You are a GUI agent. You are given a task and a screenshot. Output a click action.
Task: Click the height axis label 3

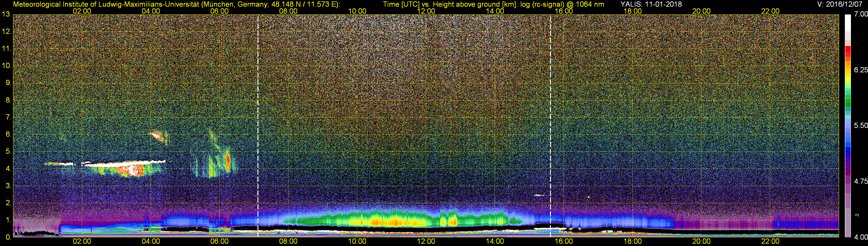point(8,186)
